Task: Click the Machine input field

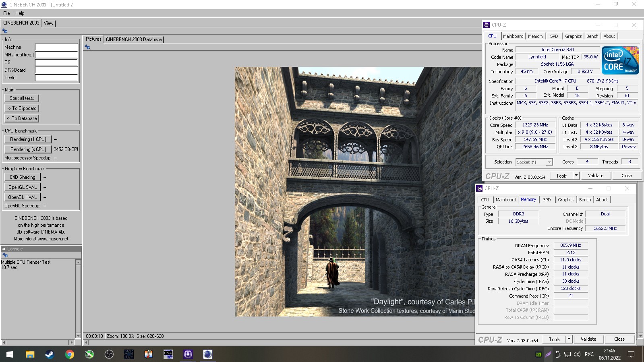Action: 56,47
